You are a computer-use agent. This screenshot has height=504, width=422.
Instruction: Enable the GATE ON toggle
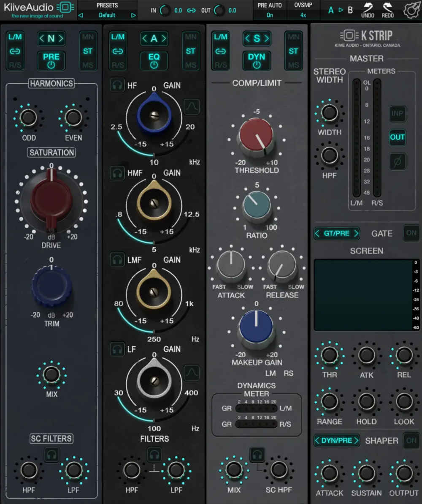(x=411, y=233)
